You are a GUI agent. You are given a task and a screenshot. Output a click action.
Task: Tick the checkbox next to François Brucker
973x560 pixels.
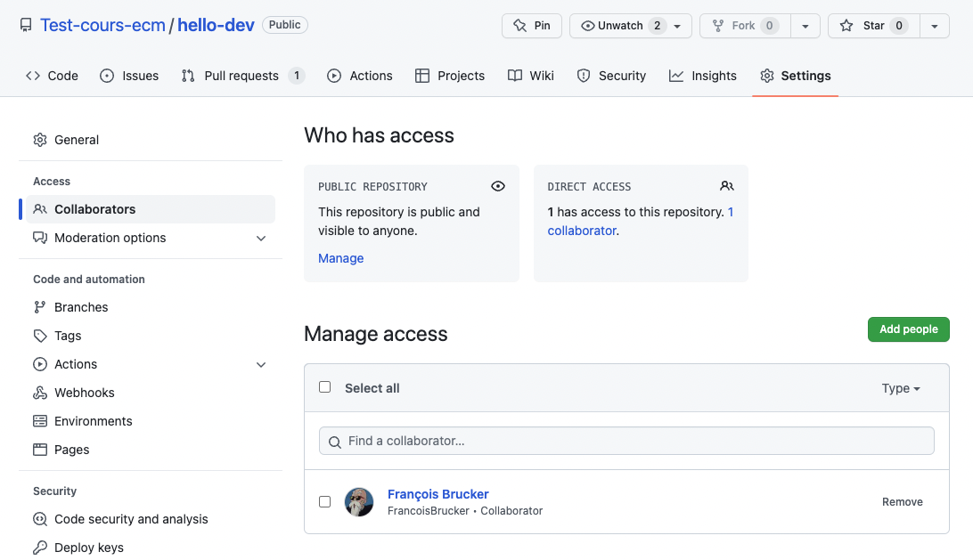(x=325, y=502)
